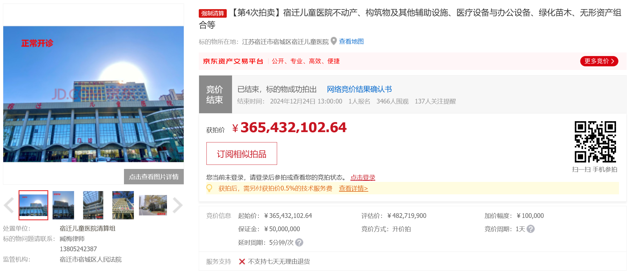The width and height of the screenshot is (644, 276).
Task: Click the 点击登录 link
Action: tap(363, 178)
